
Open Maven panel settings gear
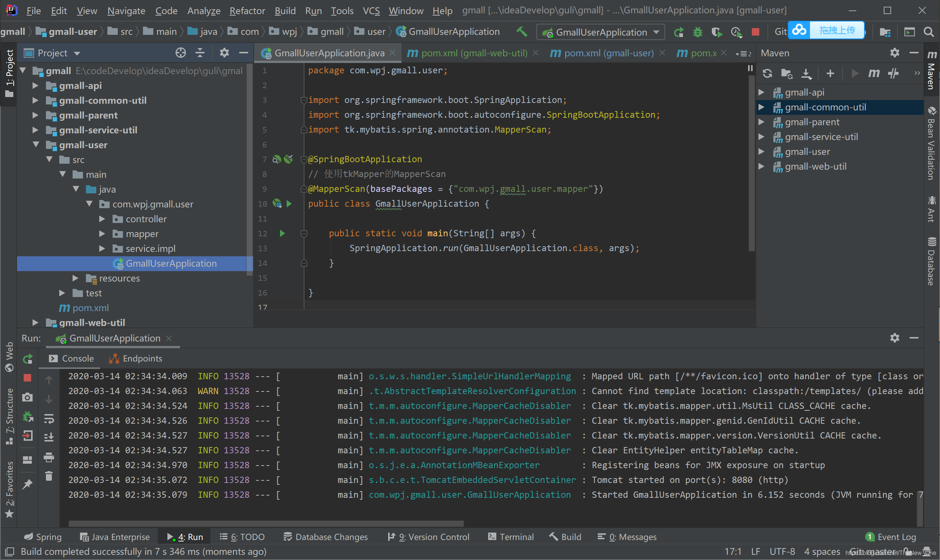[895, 53]
